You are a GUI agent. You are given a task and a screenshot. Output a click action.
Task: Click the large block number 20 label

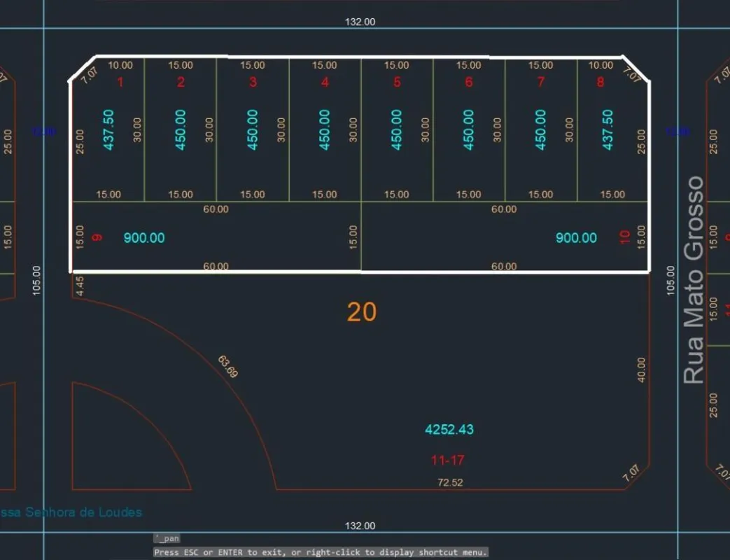362,312
